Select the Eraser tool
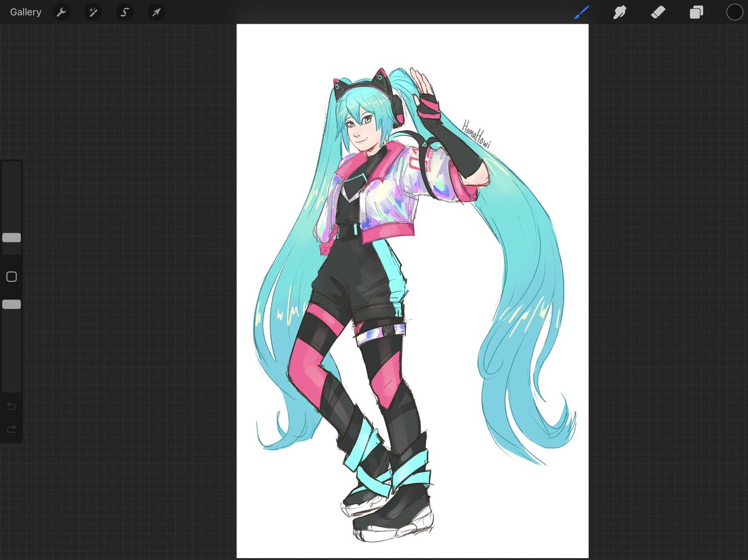 [658, 12]
